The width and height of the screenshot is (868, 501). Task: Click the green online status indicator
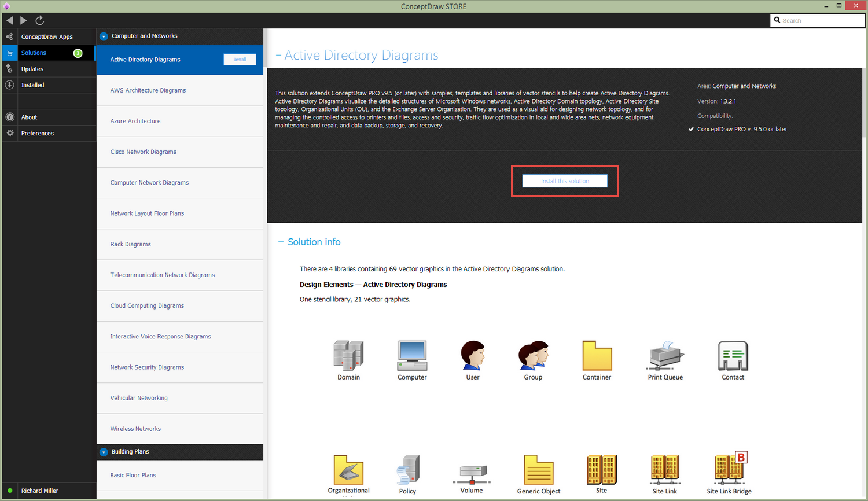click(x=10, y=491)
